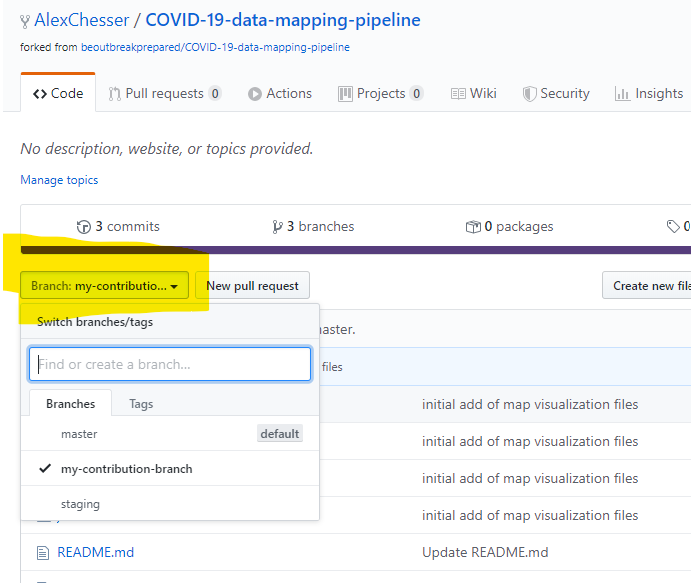Click Pull requests count badge 0
This screenshot has height=583, width=691.
[x=215, y=93]
